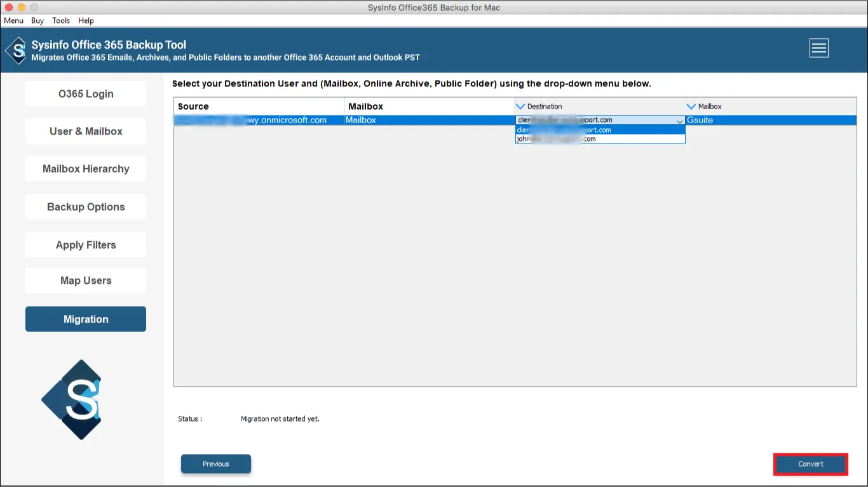868x487 pixels.
Task: Choose the highlighted clien… option in the open list
Action: pos(600,130)
